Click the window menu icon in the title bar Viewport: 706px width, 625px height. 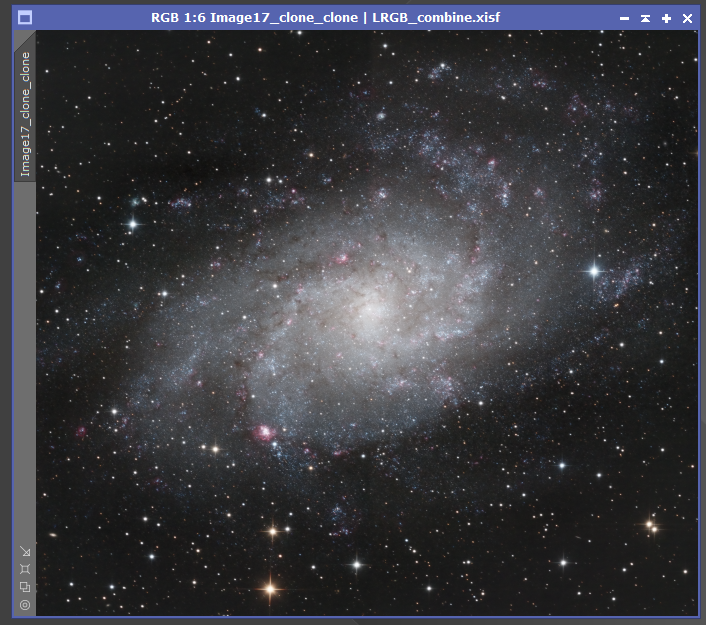25,18
